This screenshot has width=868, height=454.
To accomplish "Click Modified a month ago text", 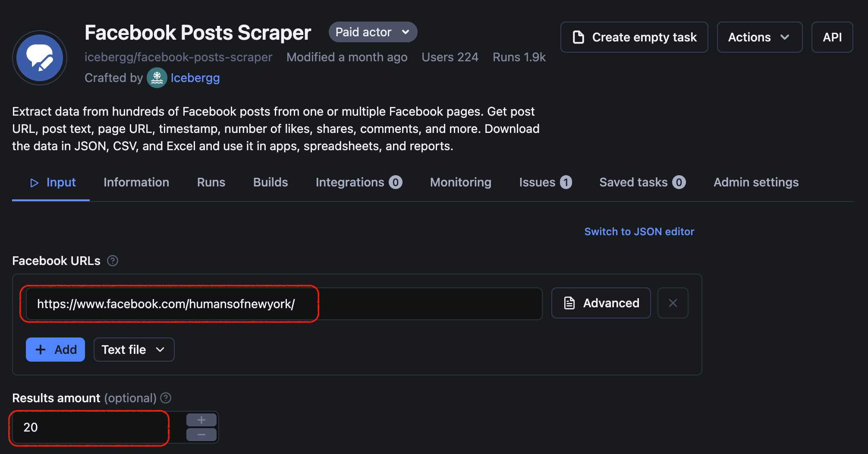I will point(347,57).
